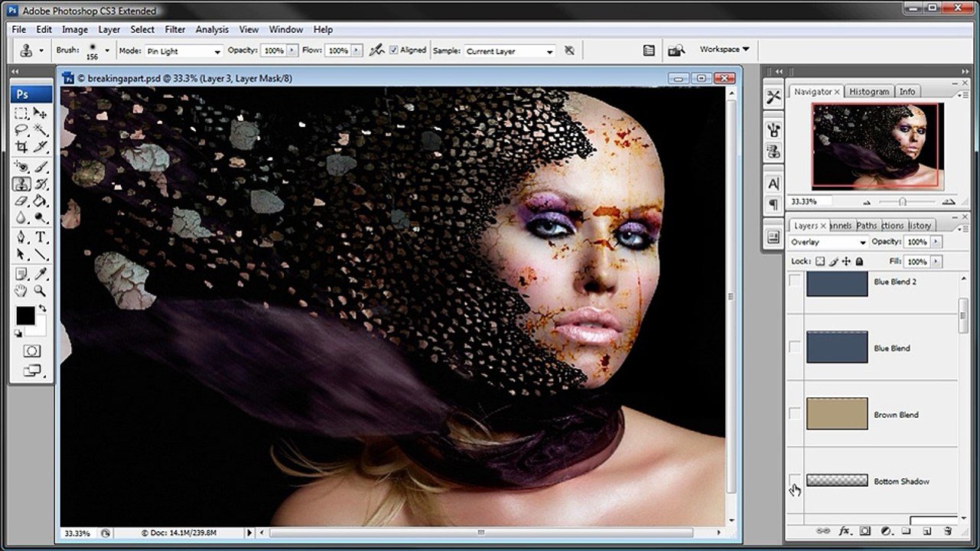
Task: Click the Add layer mask icon
Action: pos(865,530)
